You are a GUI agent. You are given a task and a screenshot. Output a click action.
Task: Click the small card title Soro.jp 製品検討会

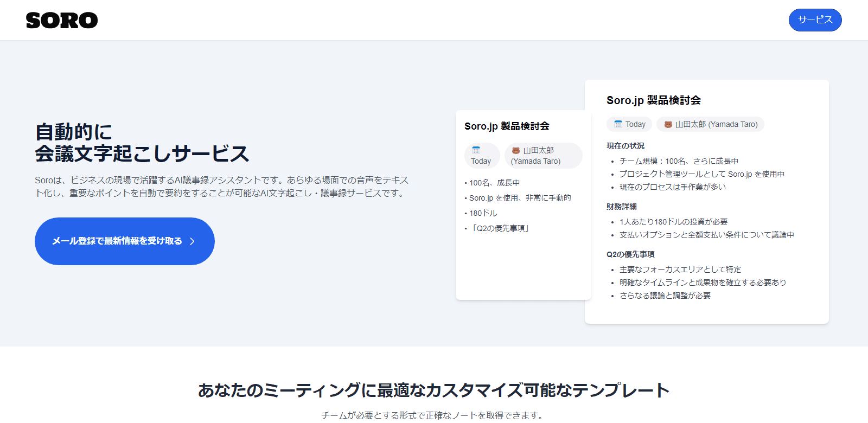coord(507,126)
